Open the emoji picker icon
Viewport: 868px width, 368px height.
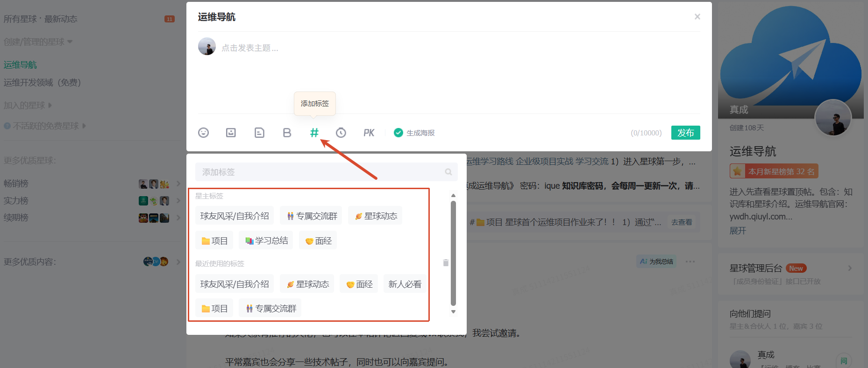pos(203,133)
